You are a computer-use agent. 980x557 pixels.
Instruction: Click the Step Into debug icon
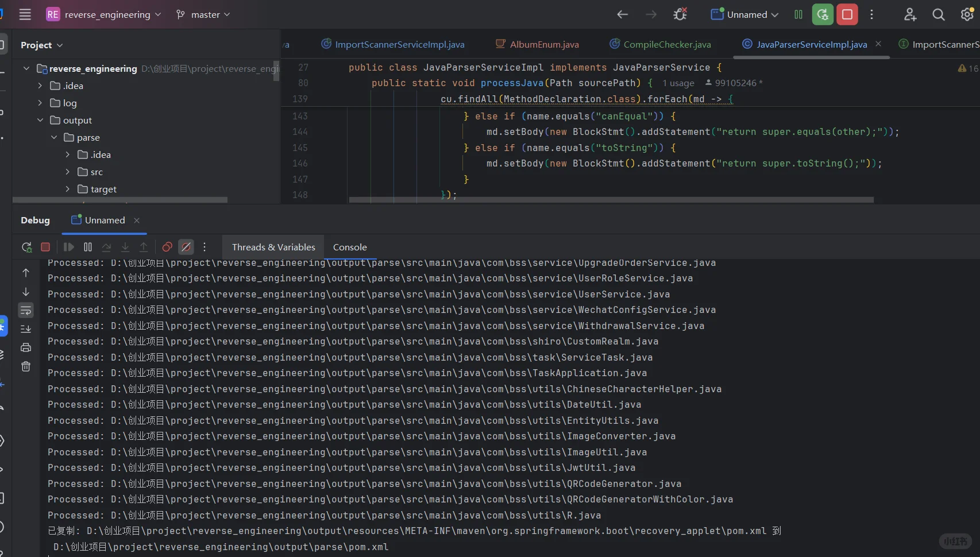click(x=125, y=247)
